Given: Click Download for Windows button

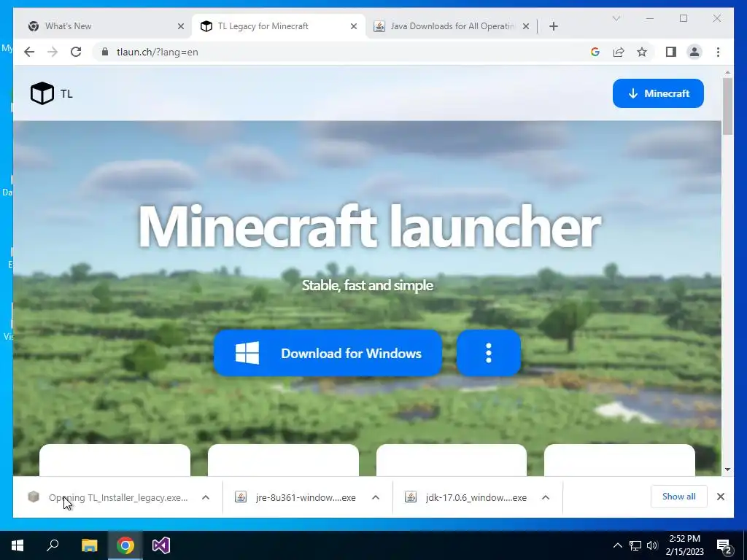Looking at the screenshot, I should click(x=328, y=353).
